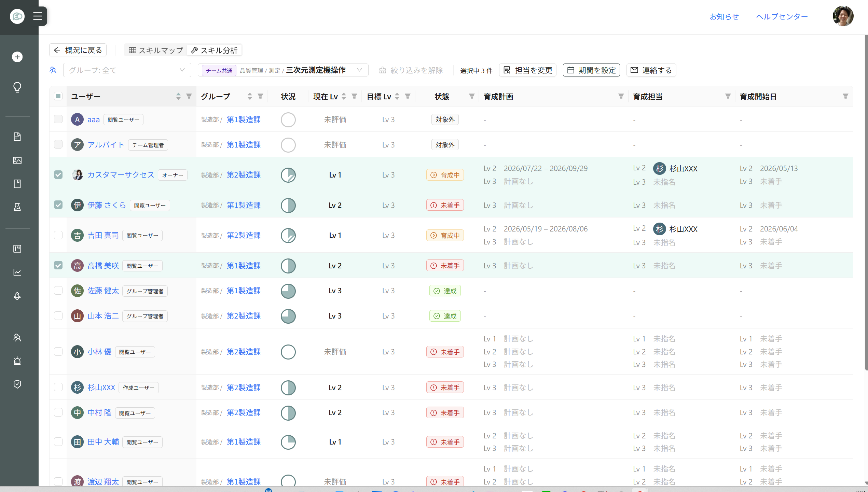
Task: Click the filter icon in 状態 column header
Action: point(472,96)
